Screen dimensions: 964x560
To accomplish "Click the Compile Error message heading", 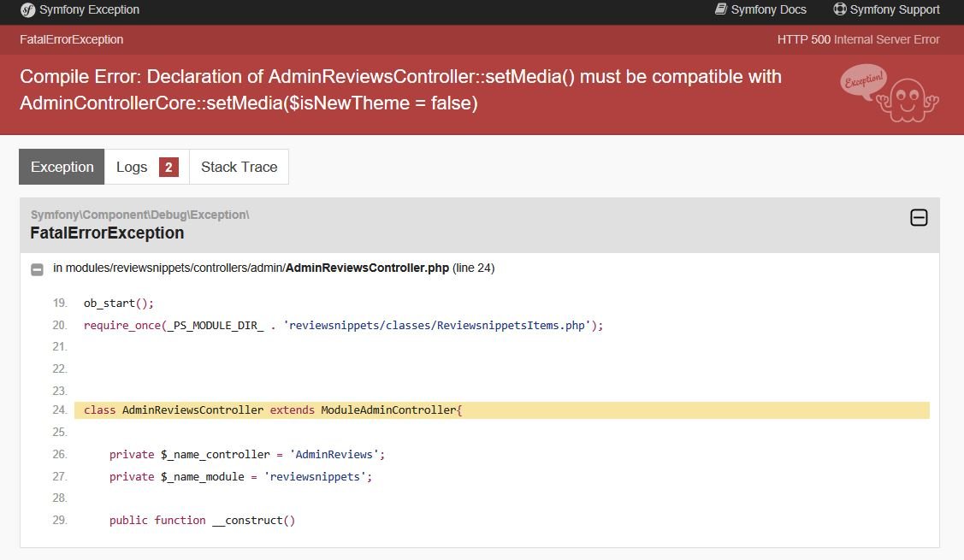I will coord(400,90).
